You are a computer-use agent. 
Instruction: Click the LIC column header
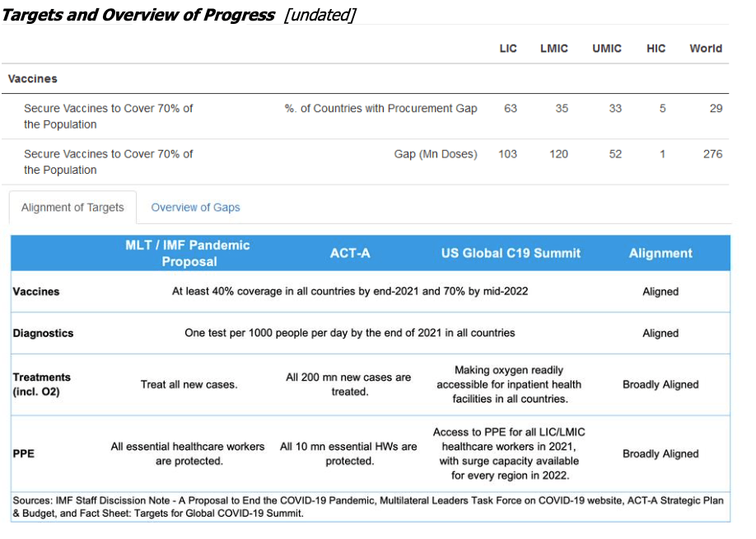[508, 49]
